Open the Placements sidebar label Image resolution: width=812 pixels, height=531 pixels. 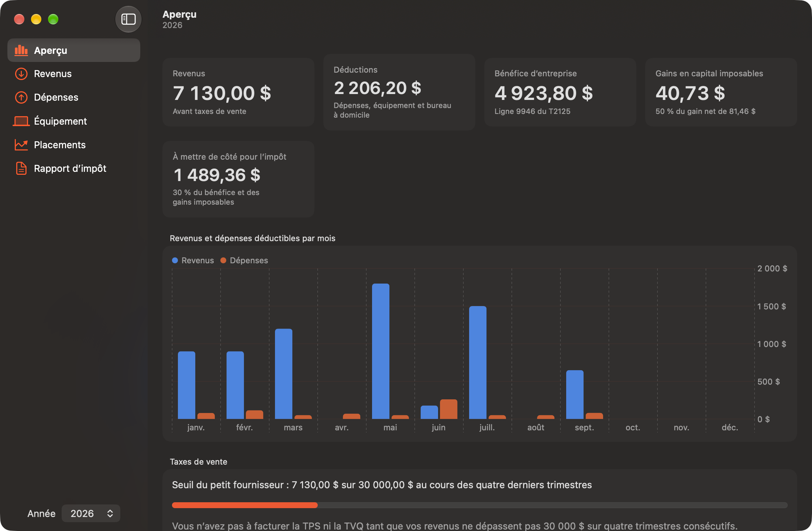pyautogui.click(x=60, y=145)
